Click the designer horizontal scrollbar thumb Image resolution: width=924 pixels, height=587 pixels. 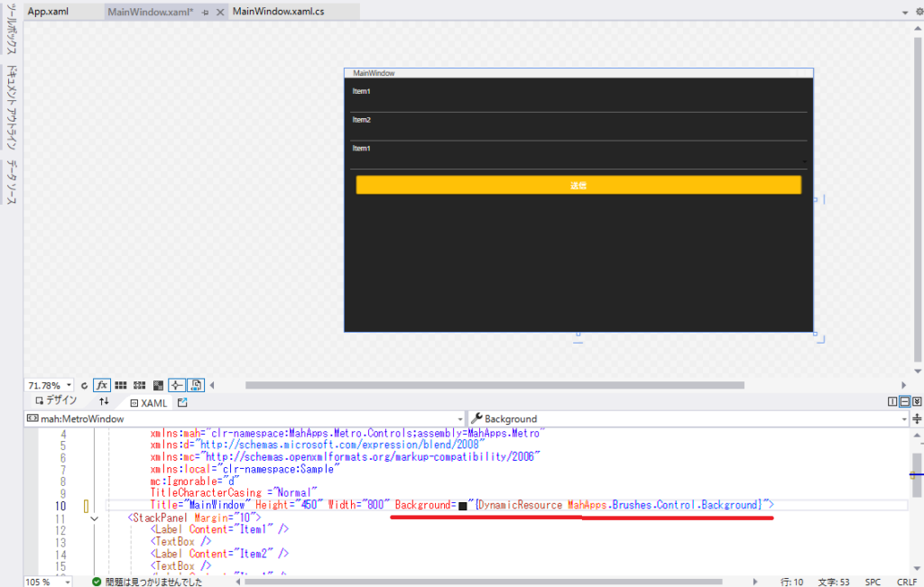[494, 386]
